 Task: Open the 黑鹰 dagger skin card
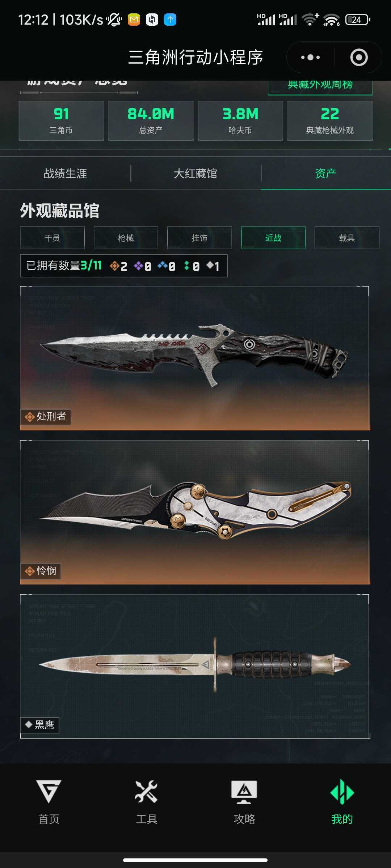(x=195, y=666)
